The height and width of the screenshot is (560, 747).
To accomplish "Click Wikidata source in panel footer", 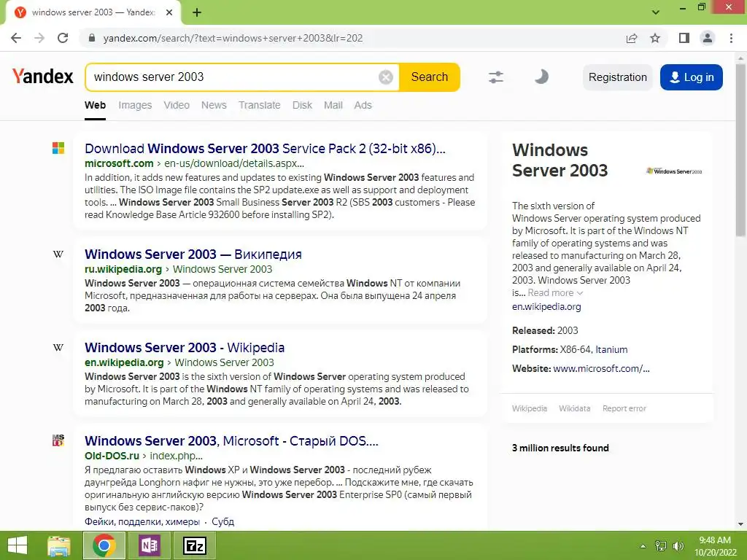I will coord(575,408).
